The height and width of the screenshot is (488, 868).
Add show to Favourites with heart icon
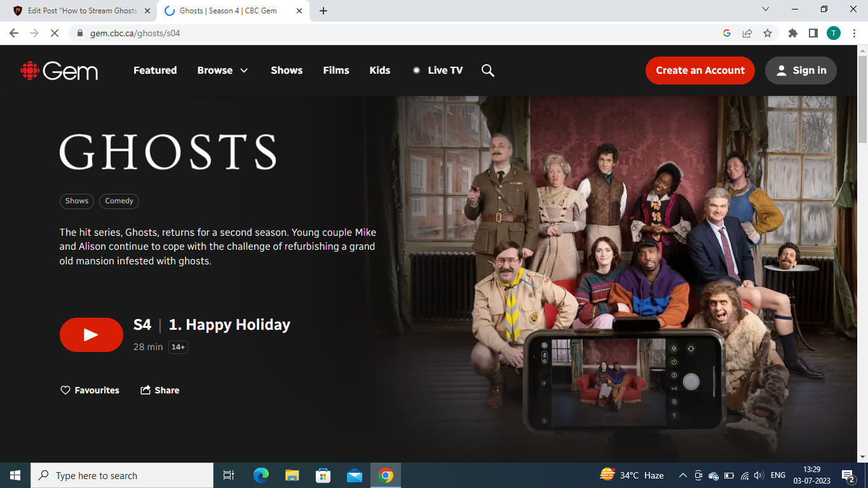pos(90,390)
